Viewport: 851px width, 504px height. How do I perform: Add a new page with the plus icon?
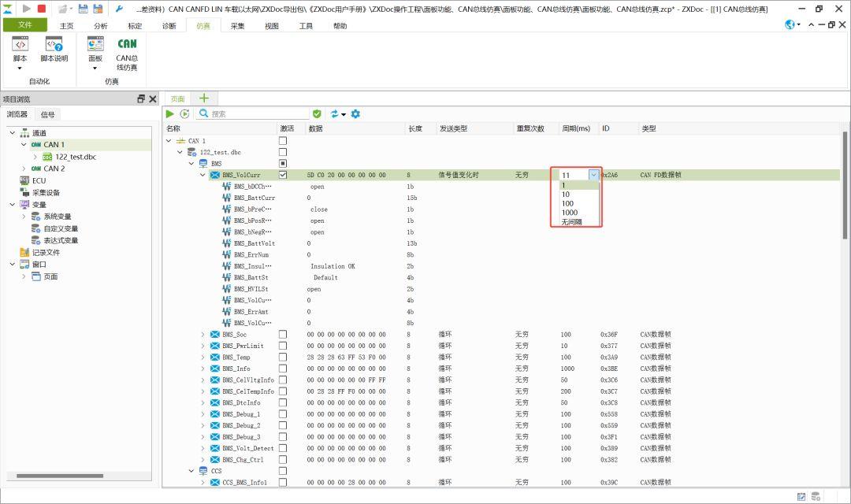point(204,98)
